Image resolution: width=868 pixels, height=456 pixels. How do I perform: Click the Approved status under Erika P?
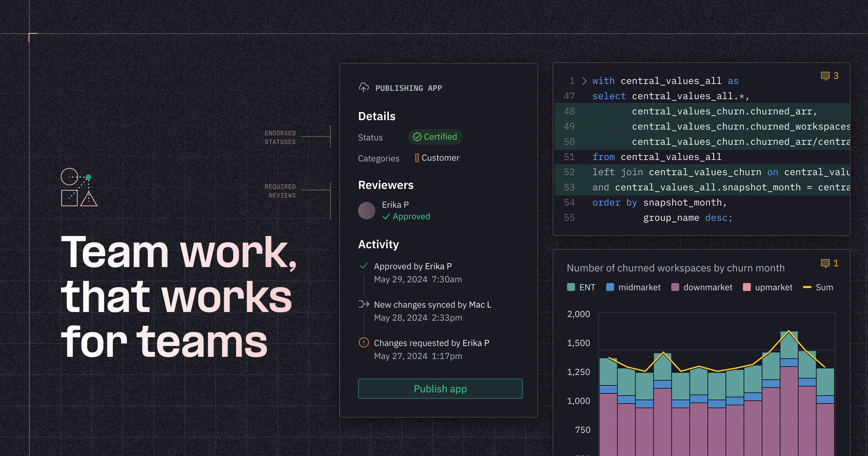click(407, 216)
